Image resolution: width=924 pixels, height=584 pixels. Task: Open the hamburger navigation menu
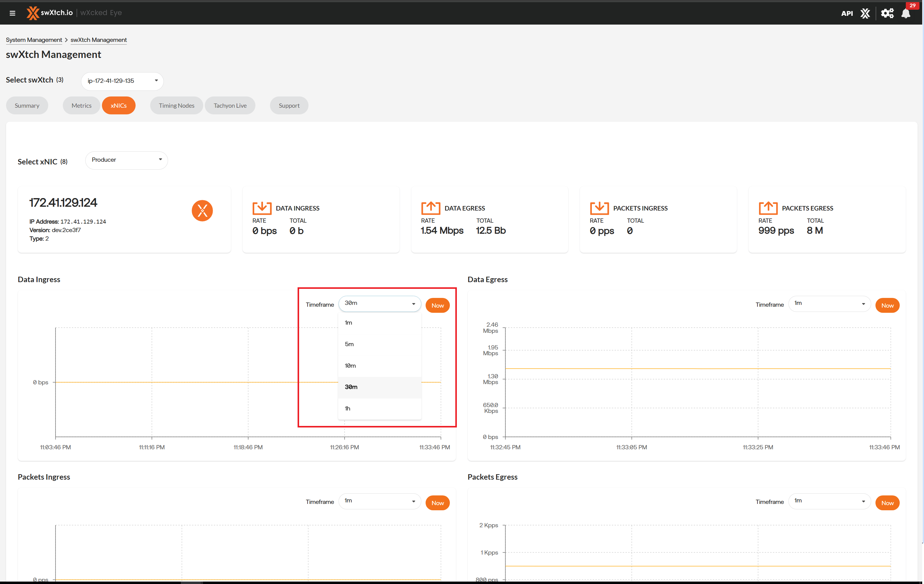pyautogui.click(x=12, y=13)
